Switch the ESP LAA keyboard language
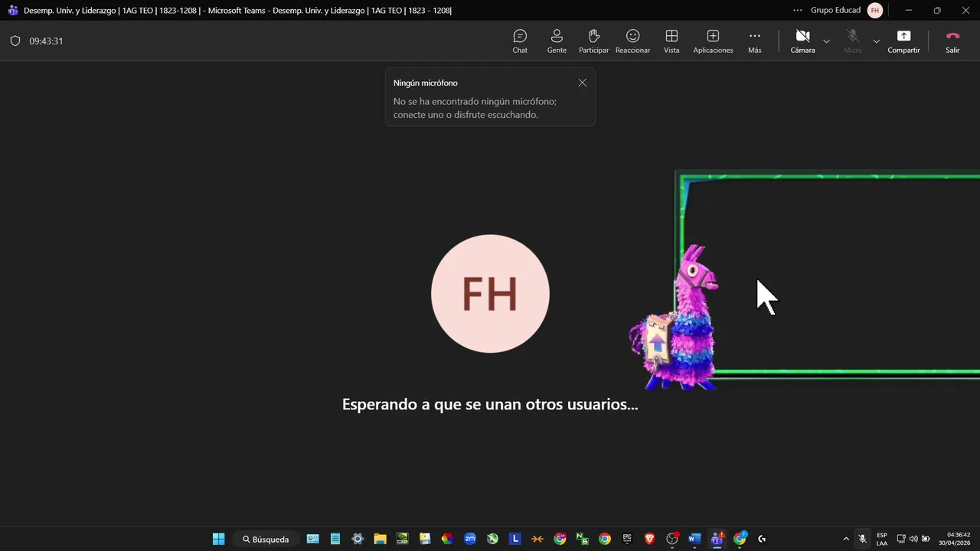 pos(882,539)
